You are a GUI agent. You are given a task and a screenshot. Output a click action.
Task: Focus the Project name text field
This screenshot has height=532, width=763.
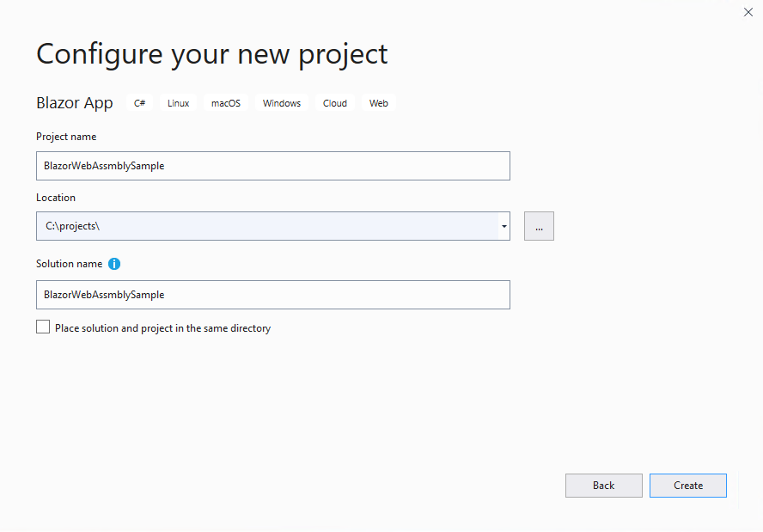273,166
